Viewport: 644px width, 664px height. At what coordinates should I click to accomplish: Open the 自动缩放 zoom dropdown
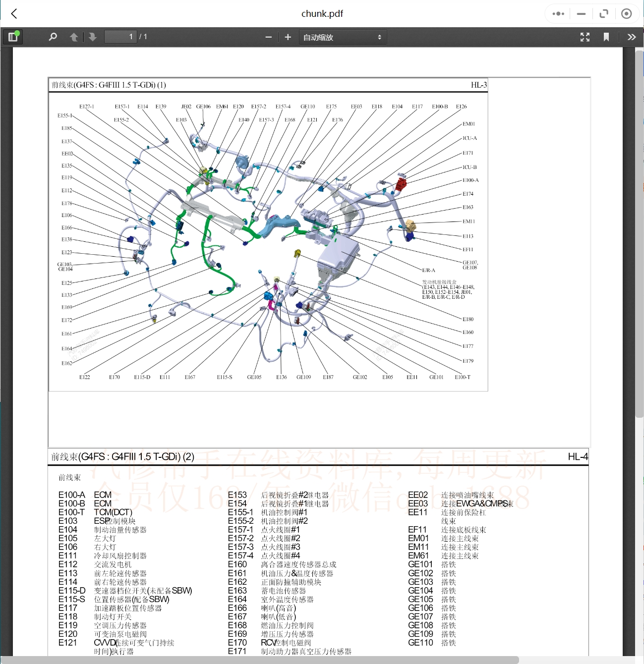(342, 37)
